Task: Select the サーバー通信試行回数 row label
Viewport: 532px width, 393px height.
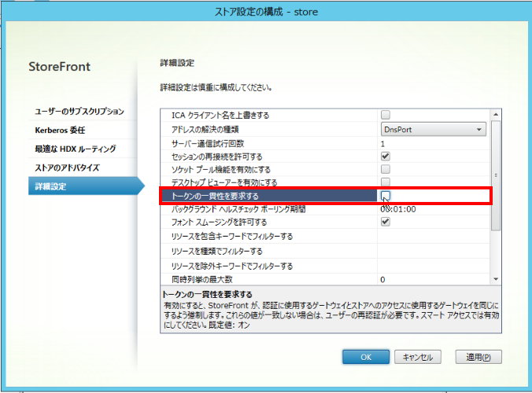Action: pyautogui.click(x=208, y=144)
